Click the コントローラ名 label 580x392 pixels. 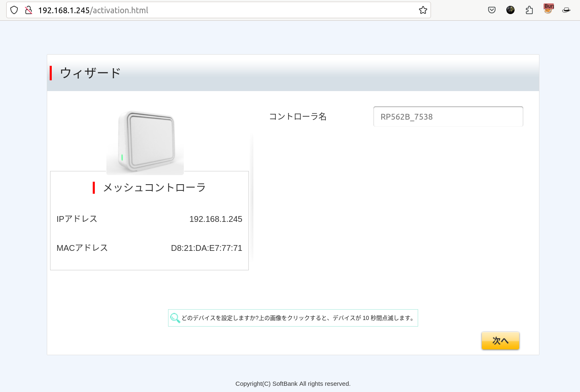[x=298, y=117]
